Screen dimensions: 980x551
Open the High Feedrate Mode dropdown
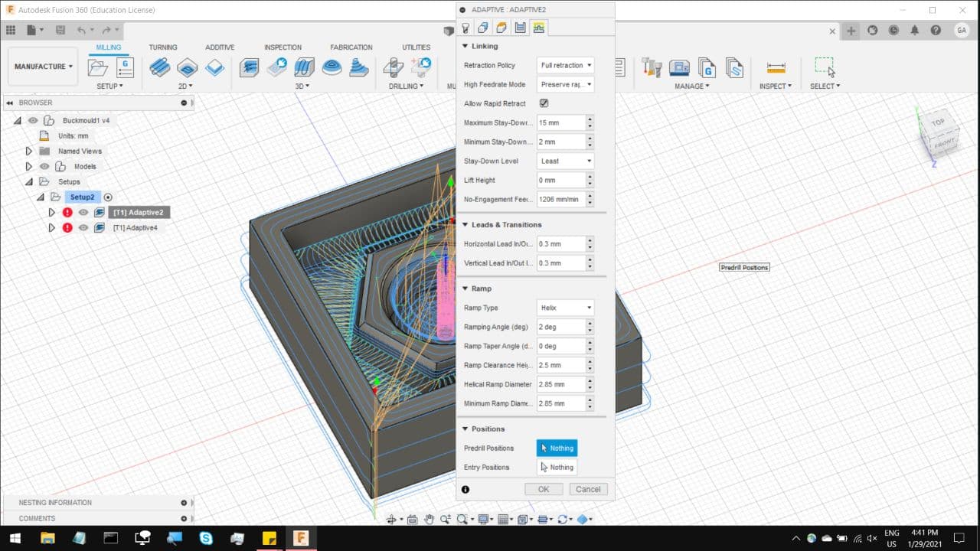coord(565,84)
